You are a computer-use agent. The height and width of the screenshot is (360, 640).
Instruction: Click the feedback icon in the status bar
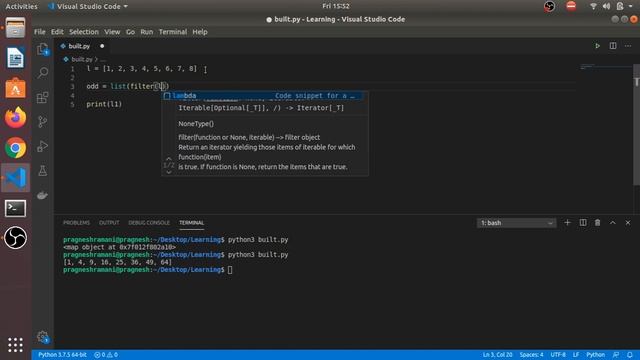pyautogui.click(x=616, y=355)
